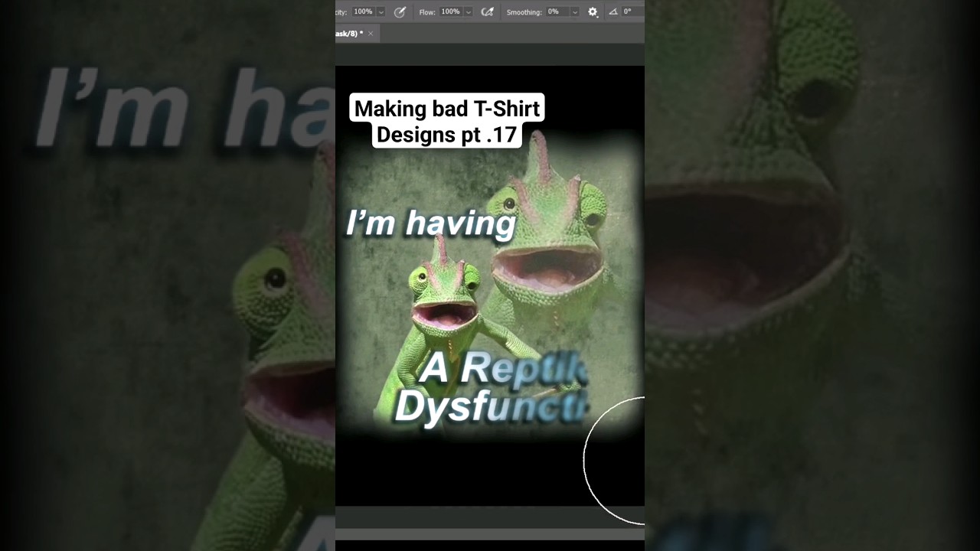Click the brush angle 0° field
Viewport: 980px width, 551px height.
[x=632, y=11]
